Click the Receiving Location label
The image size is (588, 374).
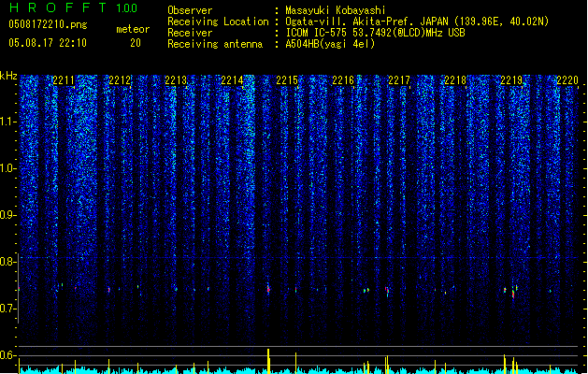point(218,22)
